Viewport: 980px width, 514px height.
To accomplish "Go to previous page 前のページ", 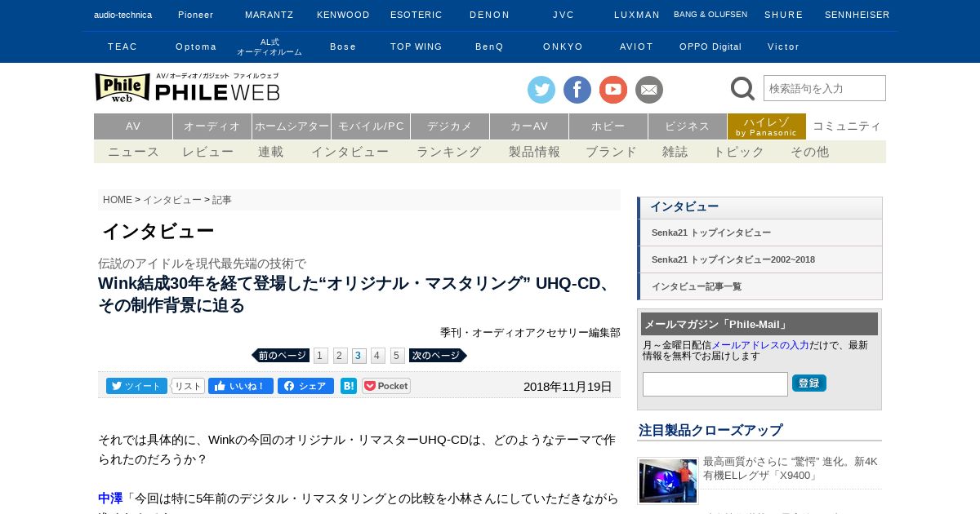I will pos(280,356).
